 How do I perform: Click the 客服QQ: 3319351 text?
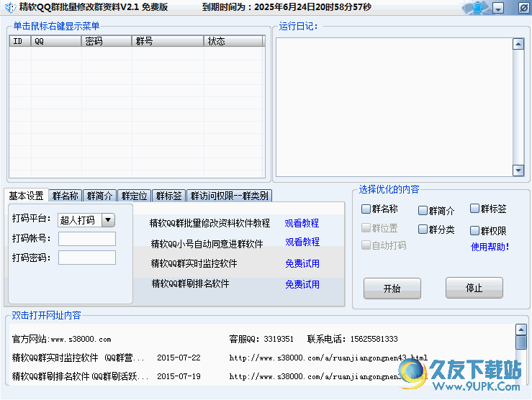pyautogui.click(x=261, y=339)
